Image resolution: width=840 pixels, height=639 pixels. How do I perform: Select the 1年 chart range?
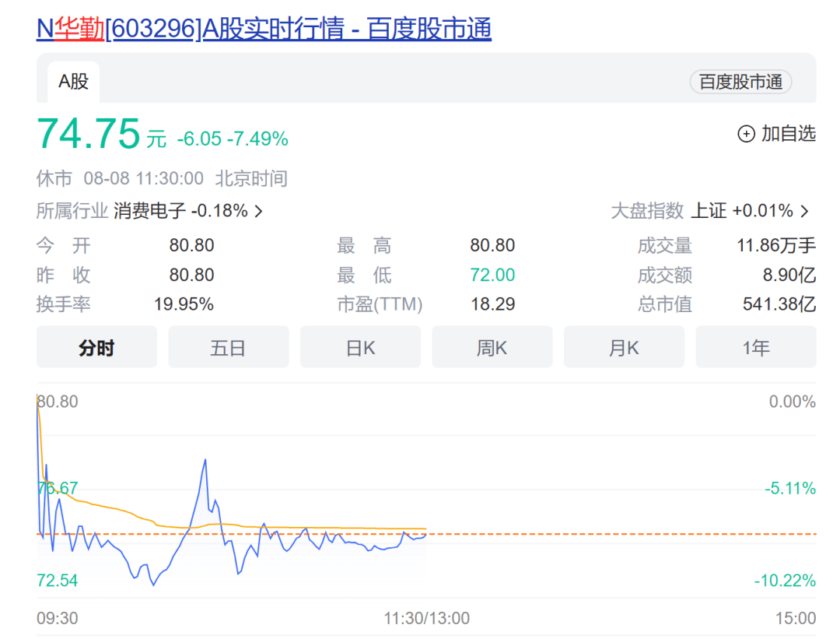pyautogui.click(x=755, y=347)
